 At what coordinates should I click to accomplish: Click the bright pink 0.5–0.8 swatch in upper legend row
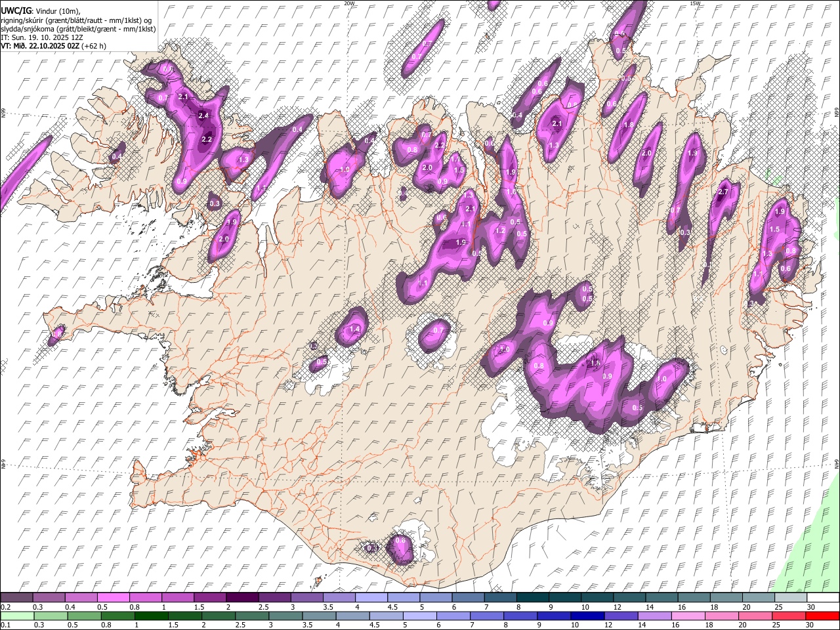pyautogui.click(x=113, y=598)
